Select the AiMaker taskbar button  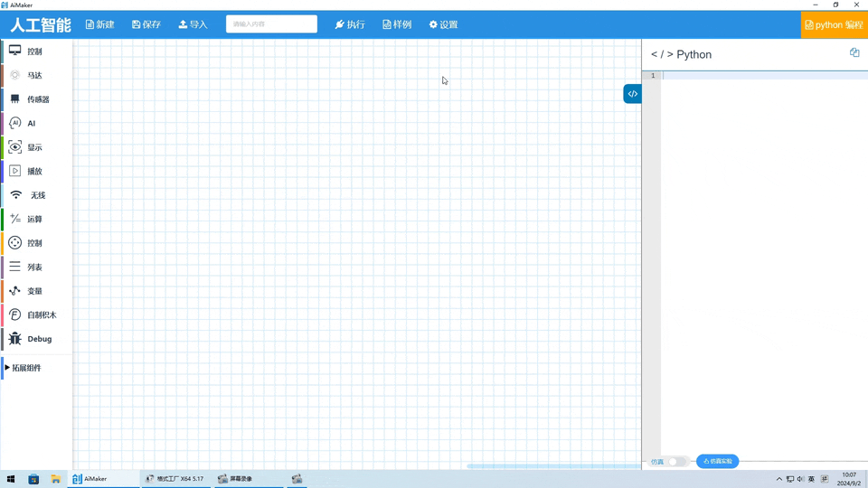103,479
